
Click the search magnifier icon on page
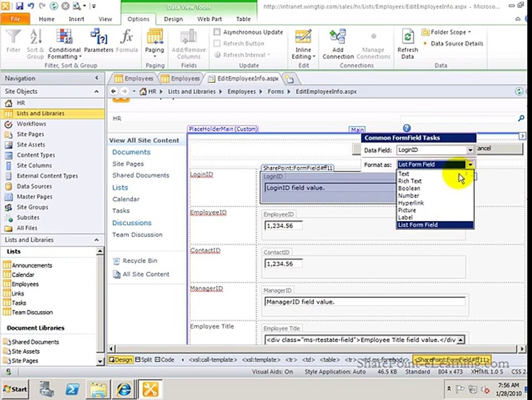pos(521,118)
